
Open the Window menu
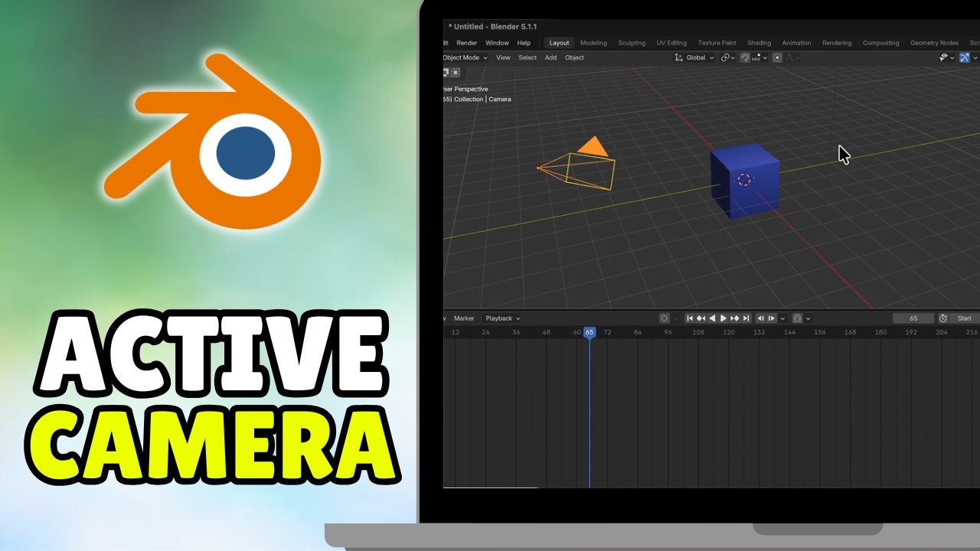pyautogui.click(x=497, y=43)
